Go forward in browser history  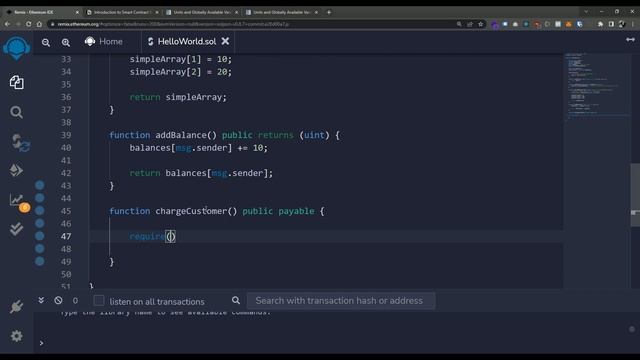pos(18,24)
